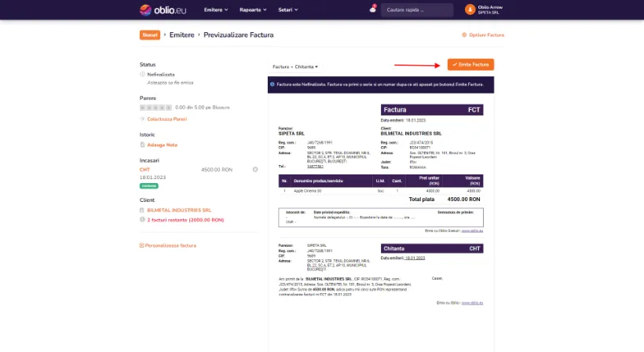Expand the Factura + Chitanta dropdown
Screen dimensions: 644x352
point(295,67)
